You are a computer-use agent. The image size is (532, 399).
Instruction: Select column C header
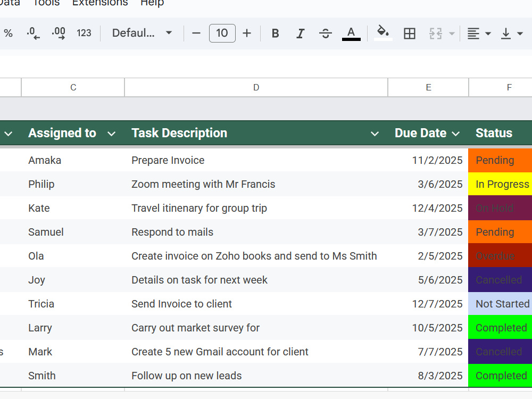click(x=73, y=88)
